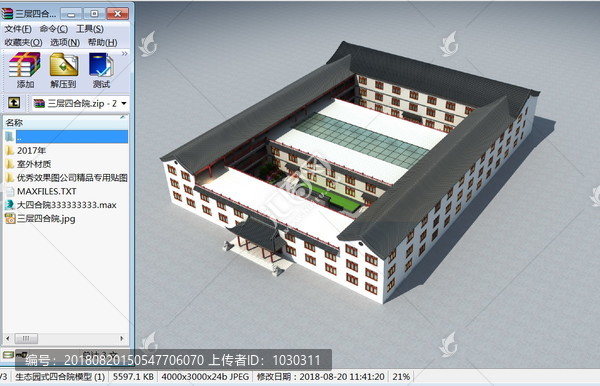
Task: Click the Name (名称) column header
Action: 65,122
